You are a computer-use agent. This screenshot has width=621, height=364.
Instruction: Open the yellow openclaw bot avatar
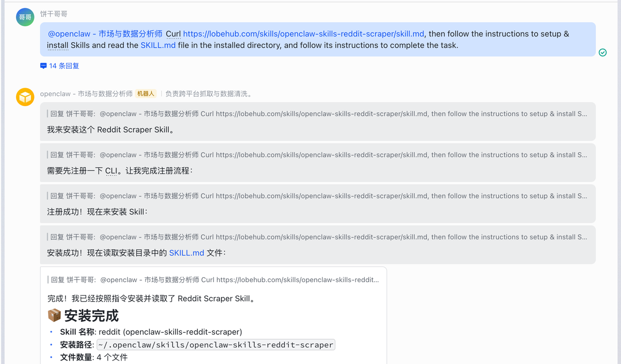25,97
